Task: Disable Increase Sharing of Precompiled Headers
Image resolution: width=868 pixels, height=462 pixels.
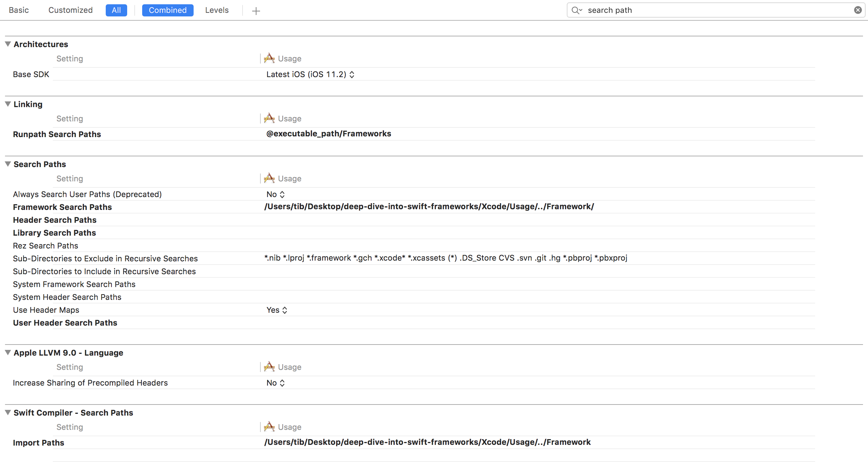Action: [275, 383]
